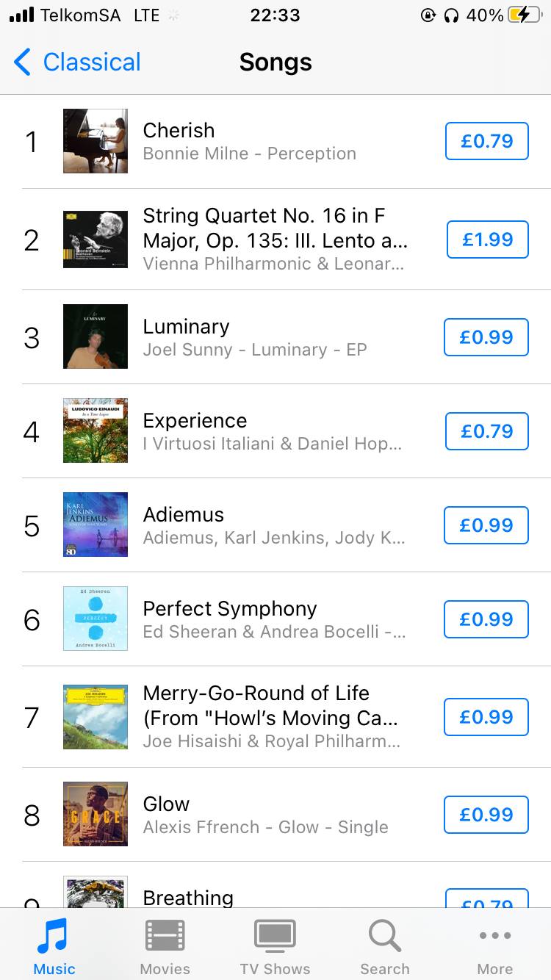The width and height of the screenshot is (551, 980).
Task: Open Luminary album cover thumbnail
Action: pyautogui.click(x=96, y=336)
